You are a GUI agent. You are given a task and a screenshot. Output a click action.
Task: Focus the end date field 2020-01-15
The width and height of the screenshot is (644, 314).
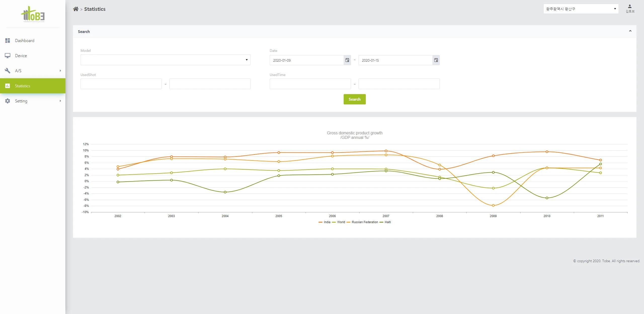395,60
